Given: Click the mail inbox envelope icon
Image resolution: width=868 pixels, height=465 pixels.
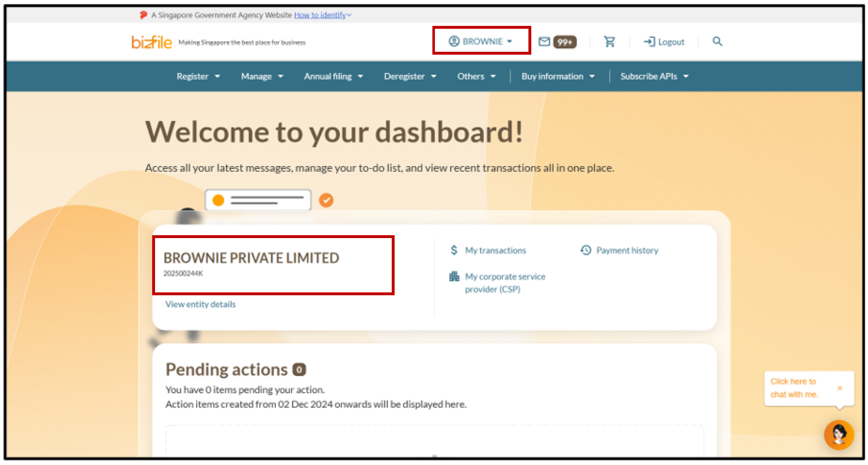Looking at the screenshot, I should tap(544, 42).
